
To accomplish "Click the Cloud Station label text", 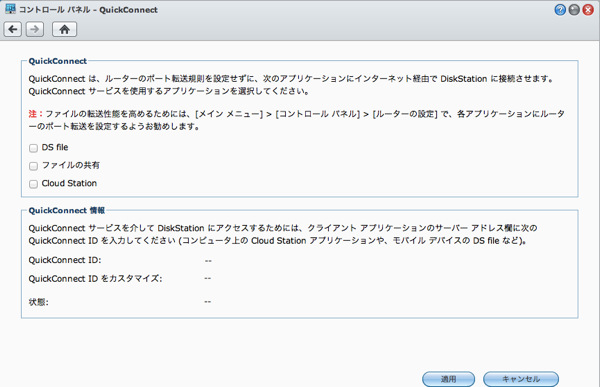I will 69,183.
